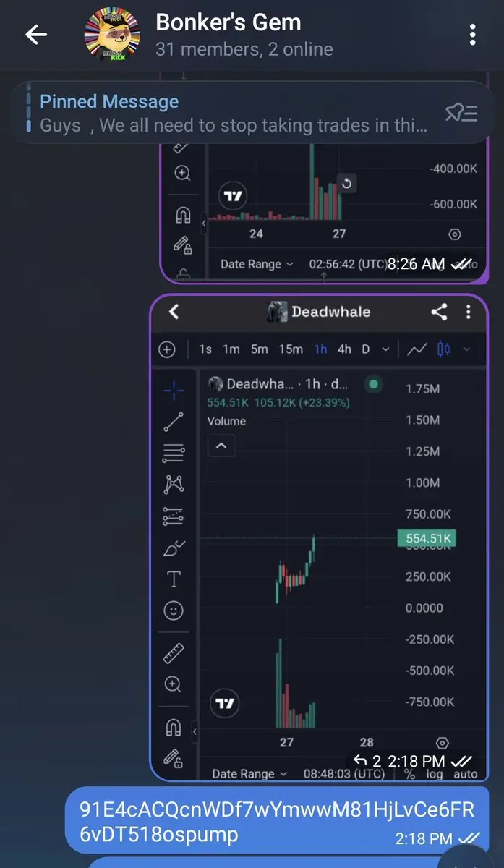Click the 554.51K price label
Screen dimensions: 504x868
point(427,538)
